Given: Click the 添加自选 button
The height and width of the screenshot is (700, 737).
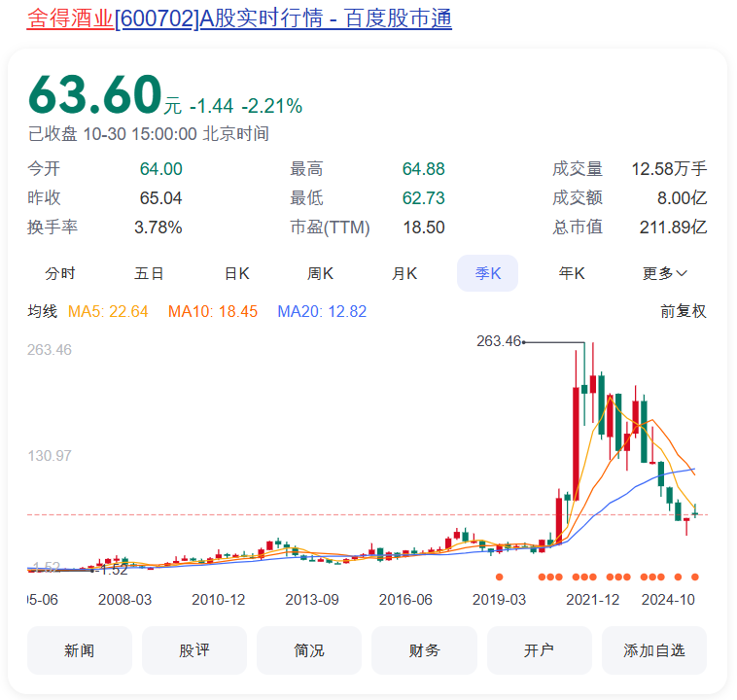Looking at the screenshot, I should (654, 650).
